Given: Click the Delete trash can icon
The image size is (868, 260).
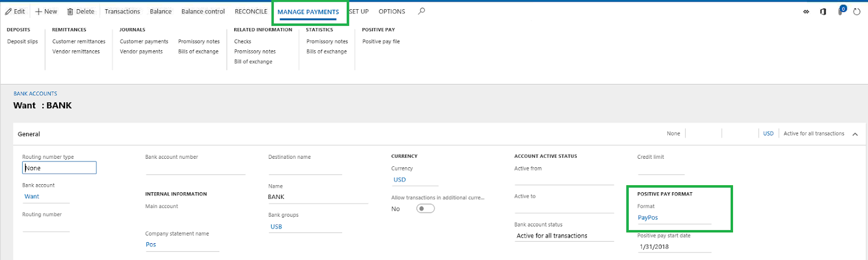Looking at the screenshot, I should 70,11.
